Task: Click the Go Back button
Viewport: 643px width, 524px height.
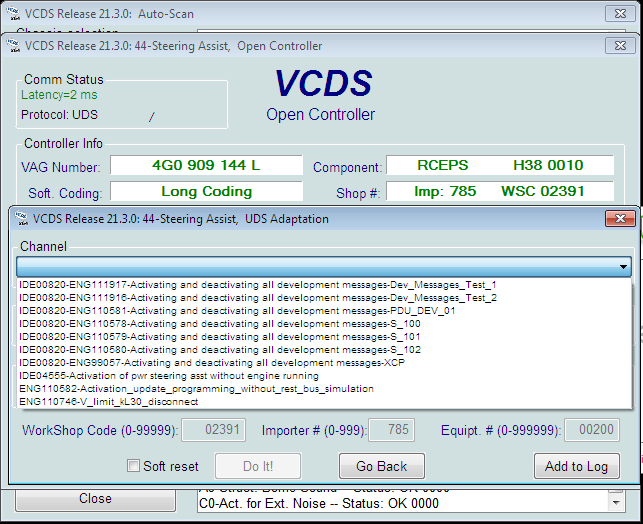Action: pos(382,466)
